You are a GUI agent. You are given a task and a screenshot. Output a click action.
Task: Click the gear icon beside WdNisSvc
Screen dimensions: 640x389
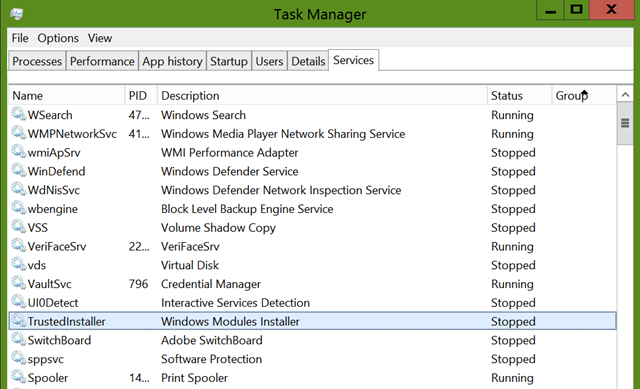point(18,189)
